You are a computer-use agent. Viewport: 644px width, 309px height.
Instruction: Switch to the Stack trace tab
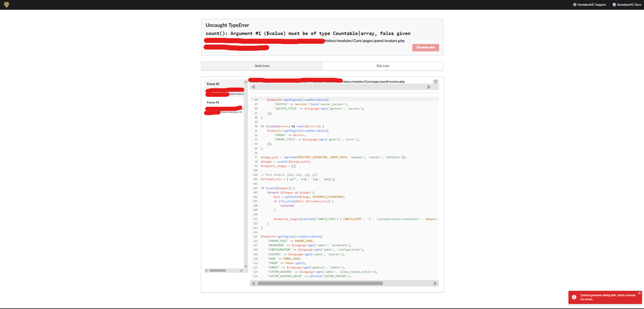coord(262,66)
